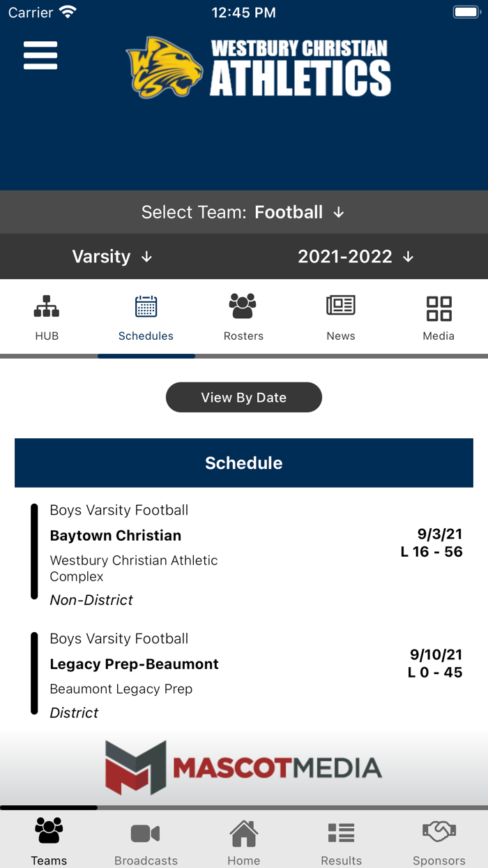Image resolution: width=488 pixels, height=868 pixels.
Task: Select the Schedules calendar icon
Action: [146, 315]
